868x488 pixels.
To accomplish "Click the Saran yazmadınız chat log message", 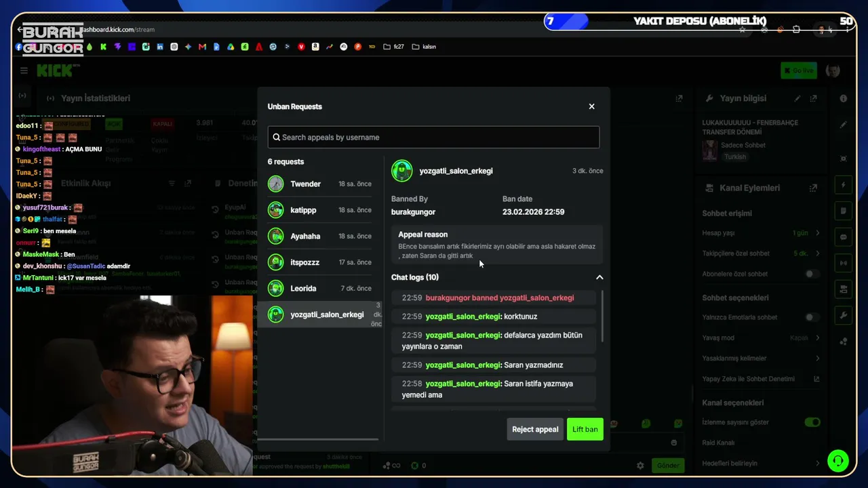I will (x=494, y=365).
